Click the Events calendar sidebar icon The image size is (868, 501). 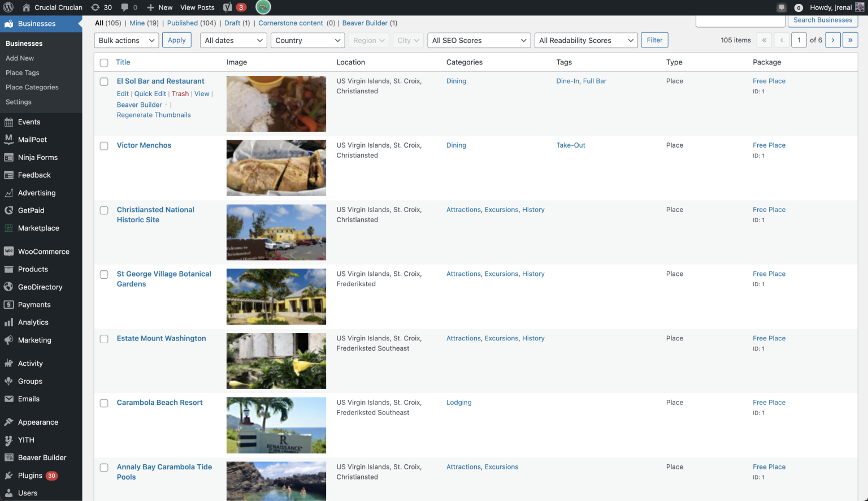pyautogui.click(x=8, y=122)
